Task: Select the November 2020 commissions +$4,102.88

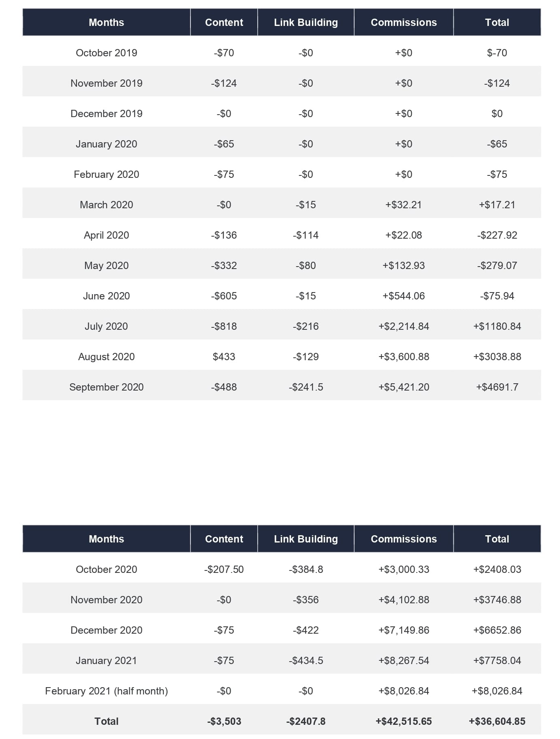Action: (x=403, y=600)
